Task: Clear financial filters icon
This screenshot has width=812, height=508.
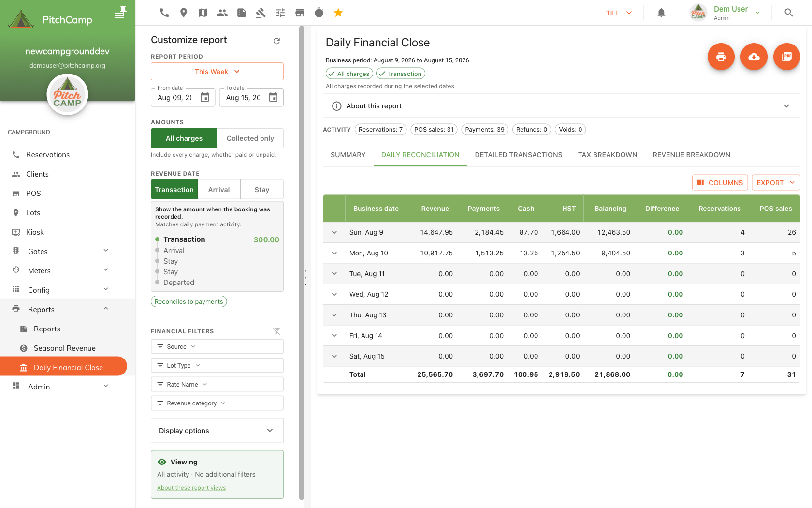Action: [276, 331]
